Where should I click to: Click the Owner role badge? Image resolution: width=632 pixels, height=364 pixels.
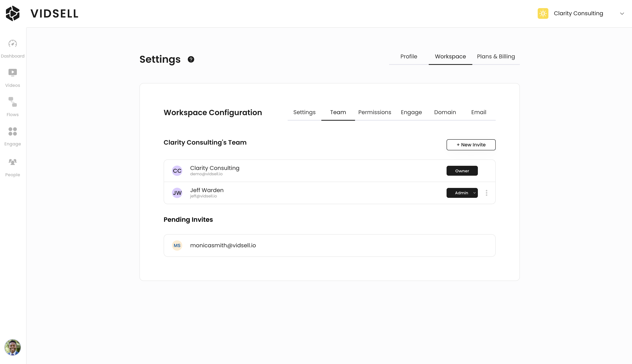click(x=462, y=171)
